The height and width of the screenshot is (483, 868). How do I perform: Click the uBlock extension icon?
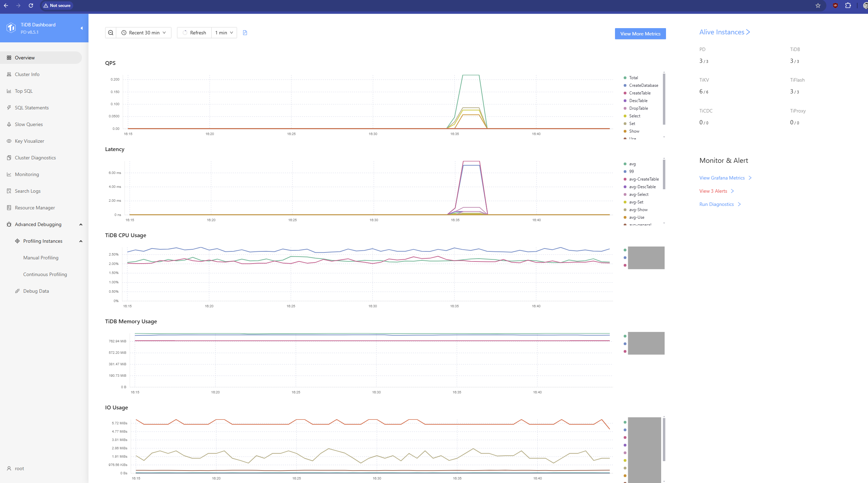(835, 6)
